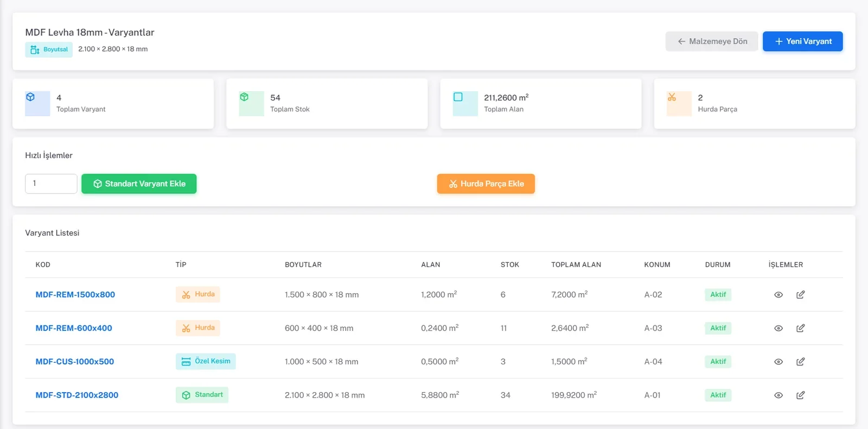View details of MDF-STD-2100x2800 variant
868x429 pixels.
pyautogui.click(x=778, y=395)
